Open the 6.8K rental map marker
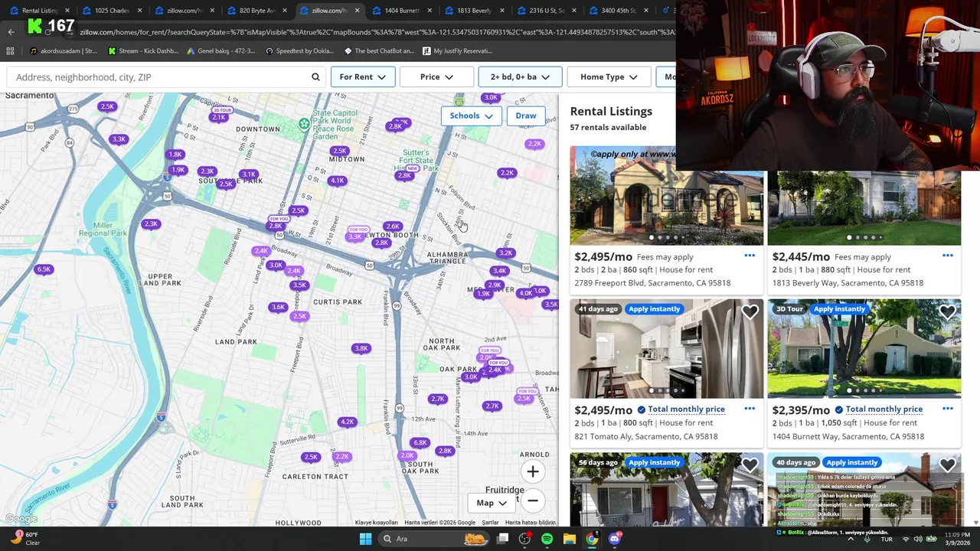The image size is (980, 551). (420, 442)
